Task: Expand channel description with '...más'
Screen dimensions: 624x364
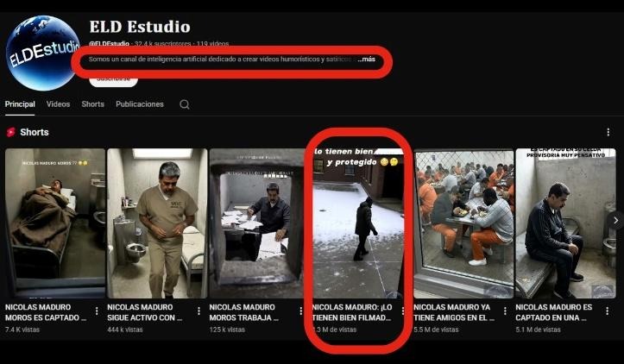Action: tap(367, 60)
